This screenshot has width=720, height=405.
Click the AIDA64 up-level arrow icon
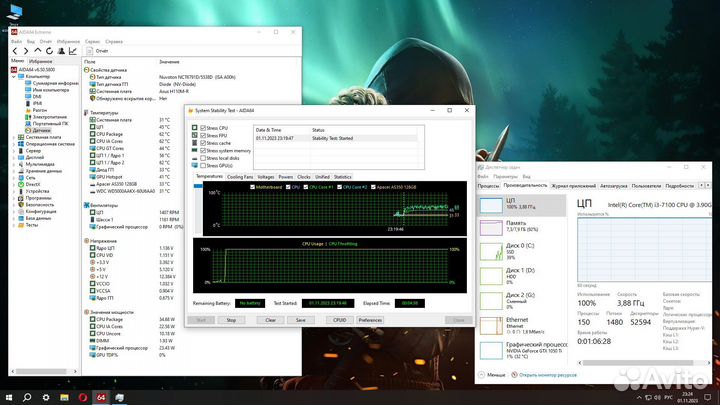point(38,51)
